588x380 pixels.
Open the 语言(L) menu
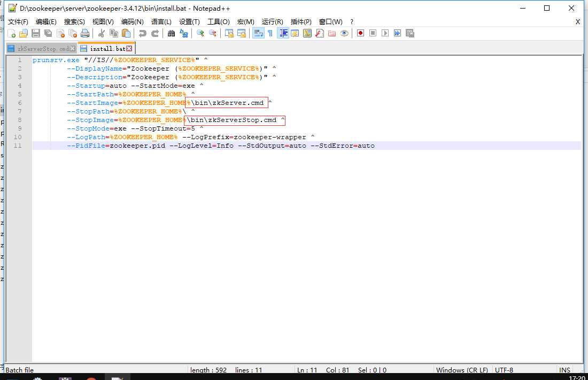pyautogui.click(x=161, y=22)
